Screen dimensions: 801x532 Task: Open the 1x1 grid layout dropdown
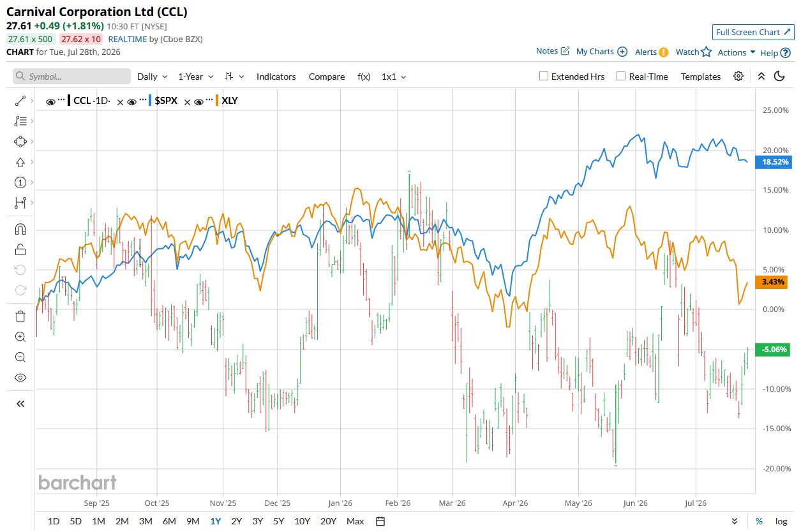point(393,77)
